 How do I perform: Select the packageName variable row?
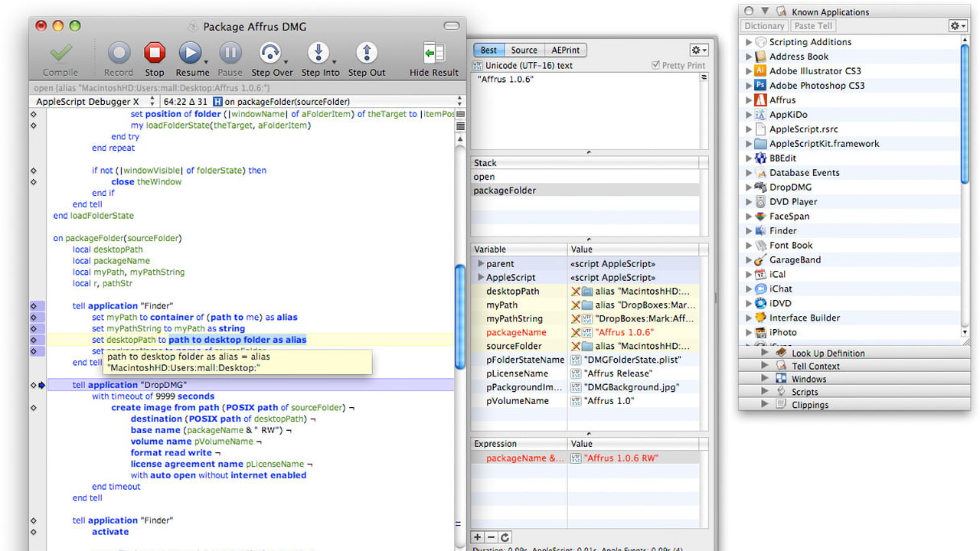[x=585, y=332]
